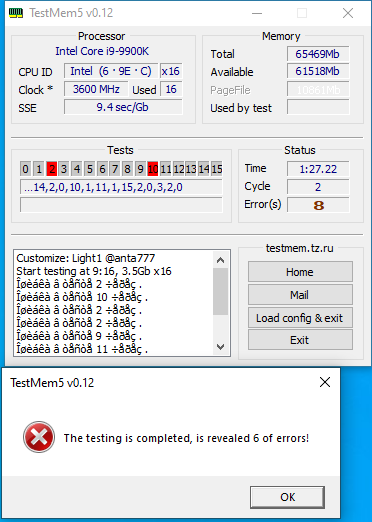The height and width of the screenshot is (522, 372).
Task: Click the TestMem5 memory chip title icon
Action: click(16, 13)
